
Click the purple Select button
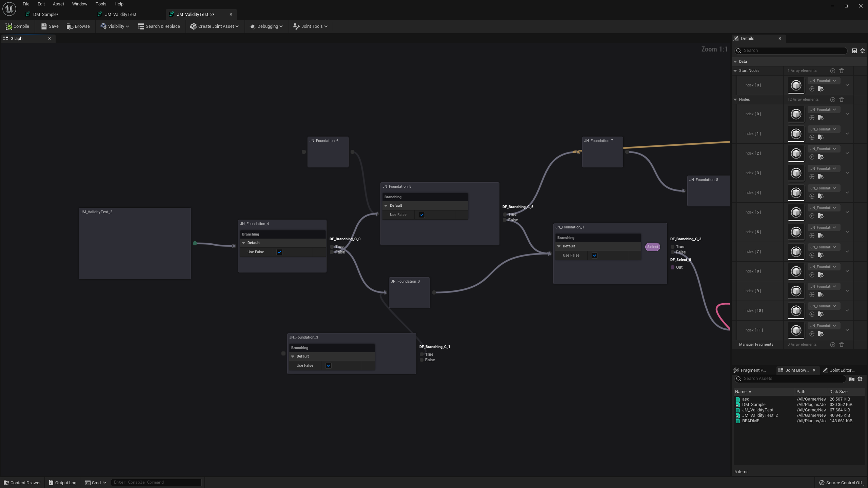click(652, 247)
